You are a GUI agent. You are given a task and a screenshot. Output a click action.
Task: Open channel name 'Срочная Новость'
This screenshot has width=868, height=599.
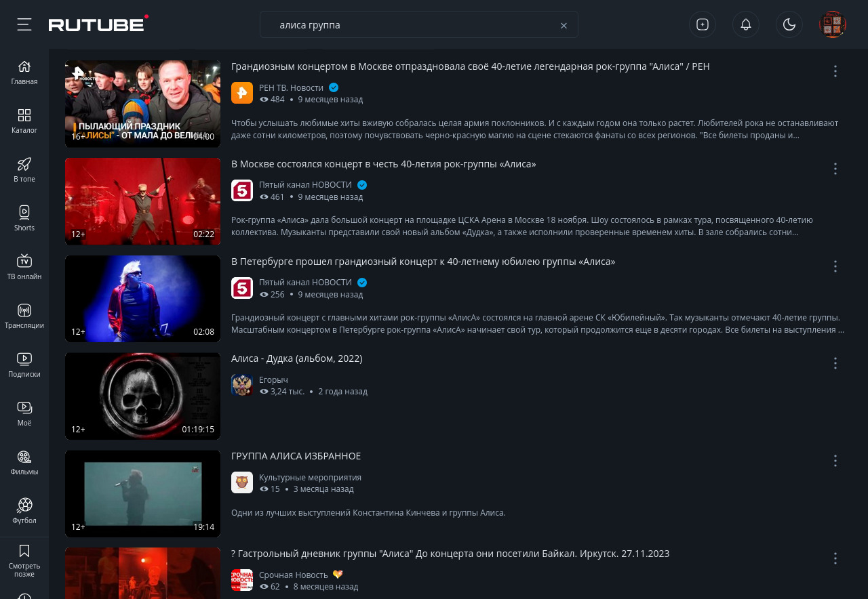click(294, 575)
